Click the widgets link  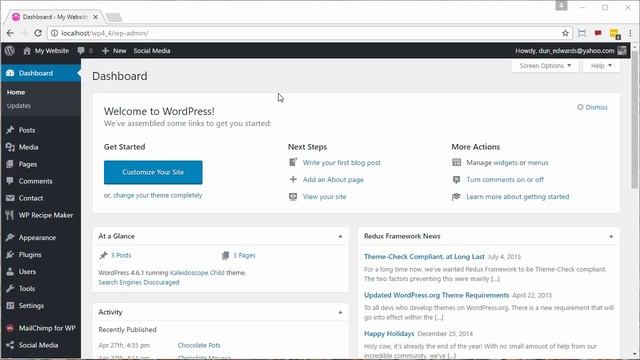506,162
